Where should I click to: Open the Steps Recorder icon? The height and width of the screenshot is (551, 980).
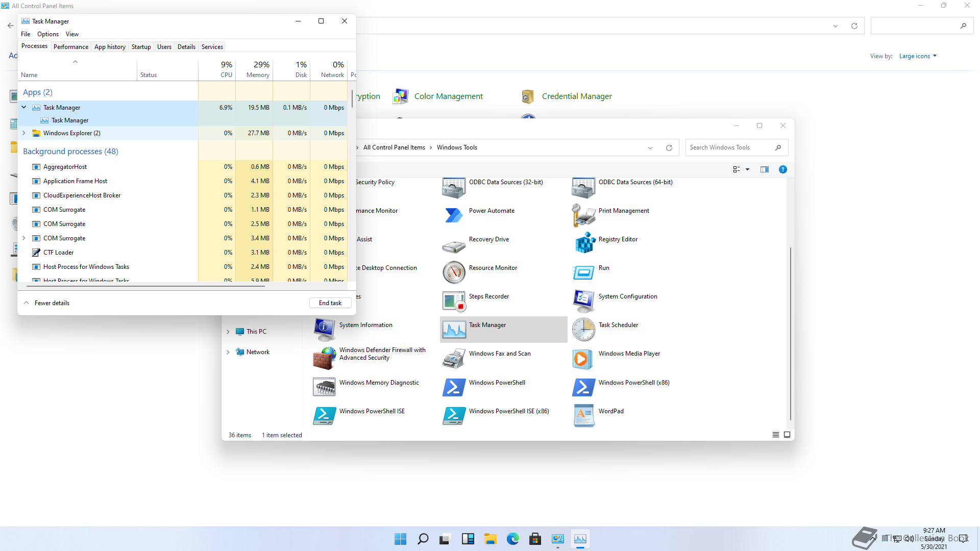coord(454,301)
